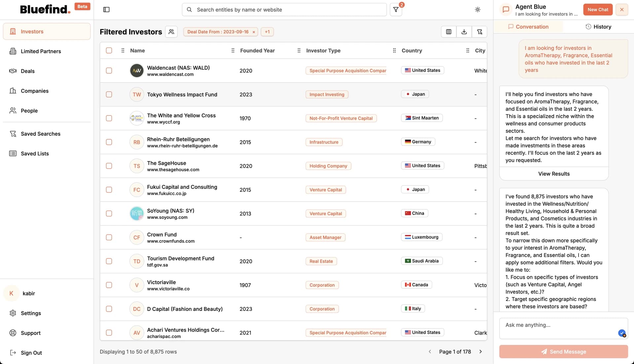Open filters via the funnel icon with badge 2

(396, 10)
